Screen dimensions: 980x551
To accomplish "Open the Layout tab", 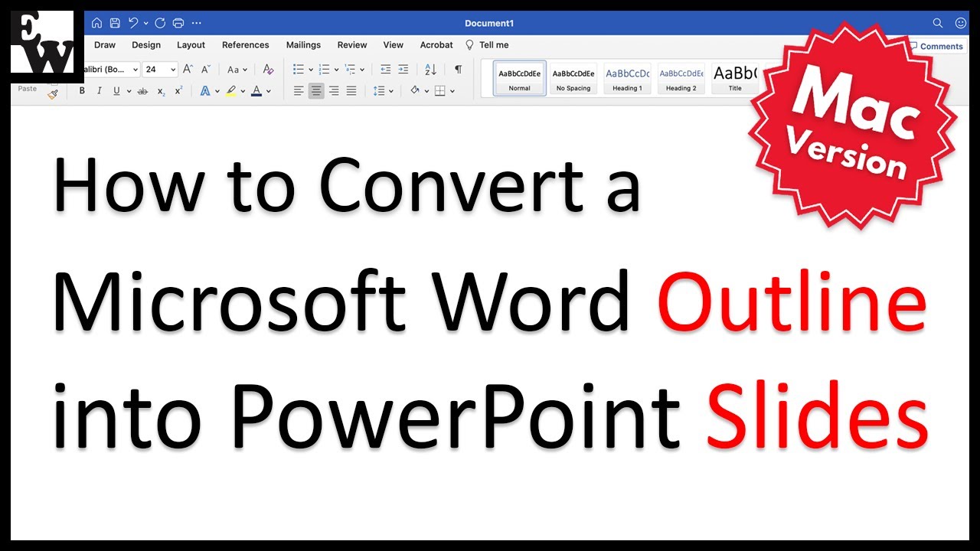I will pos(191,45).
